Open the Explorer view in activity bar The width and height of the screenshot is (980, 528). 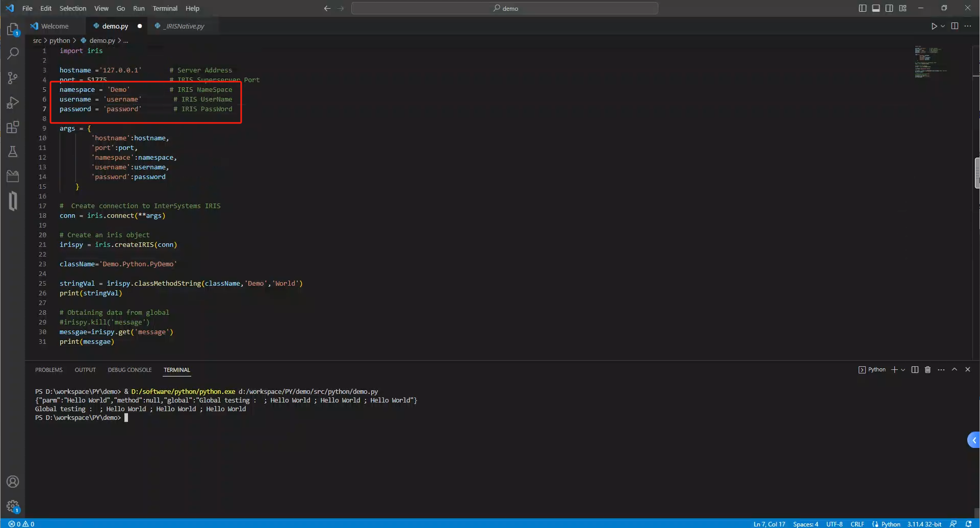tap(13, 30)
